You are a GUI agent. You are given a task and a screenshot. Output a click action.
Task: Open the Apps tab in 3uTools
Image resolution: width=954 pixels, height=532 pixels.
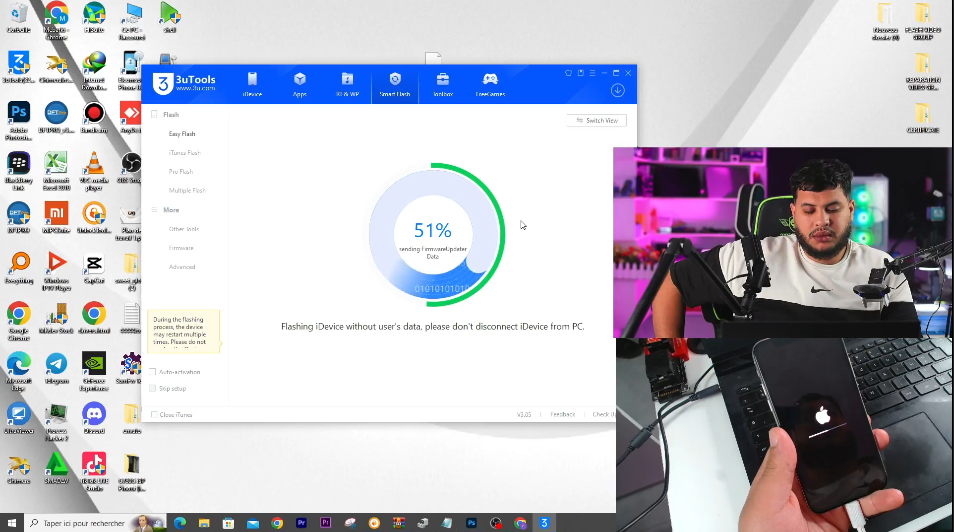[299, 85]
